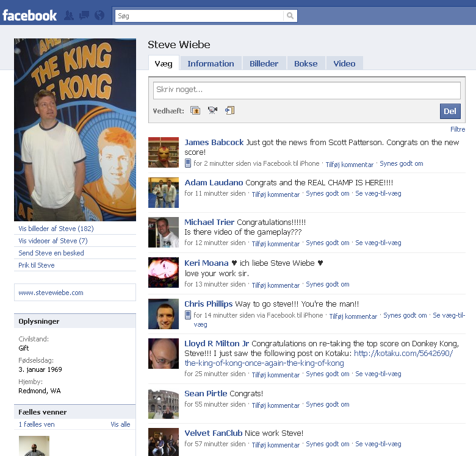The width and height of the screenshot is (476, 456).
Task: Click the hometown text 'Redmond, WA'
Action: [x=40, y=391]
